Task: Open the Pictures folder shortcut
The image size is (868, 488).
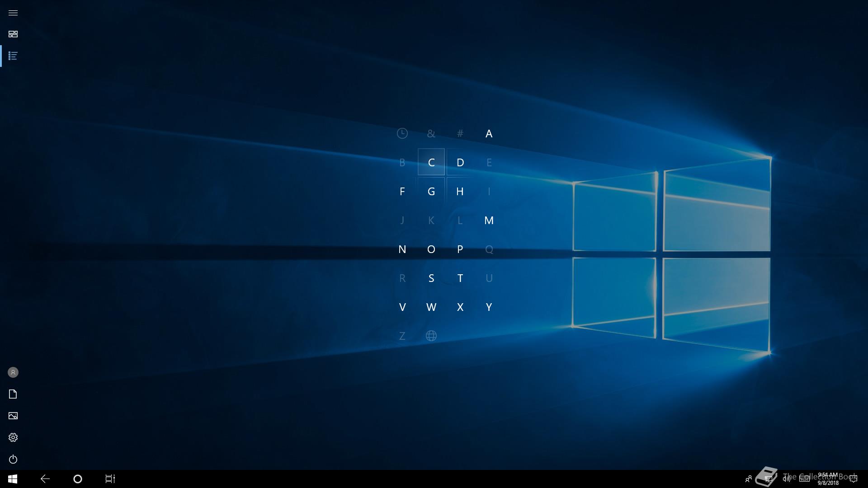Action: pyautogui.click(x=13, y=416)
